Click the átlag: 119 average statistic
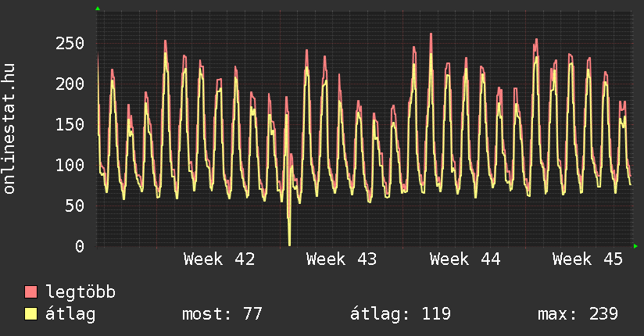 pos(400,314)
